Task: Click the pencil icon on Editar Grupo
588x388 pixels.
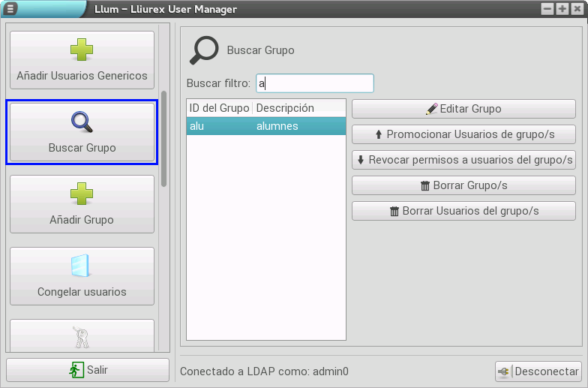Action: coord(431,109)
